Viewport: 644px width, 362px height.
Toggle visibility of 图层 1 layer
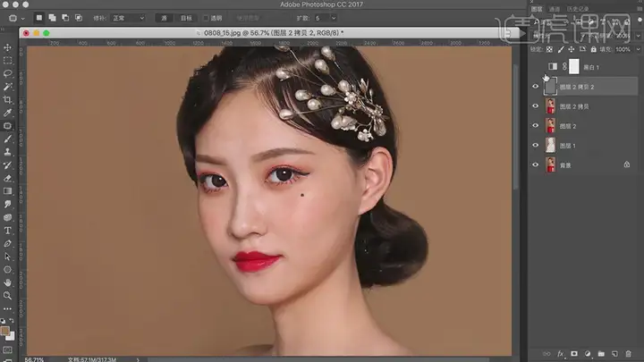tap(535, 145)
